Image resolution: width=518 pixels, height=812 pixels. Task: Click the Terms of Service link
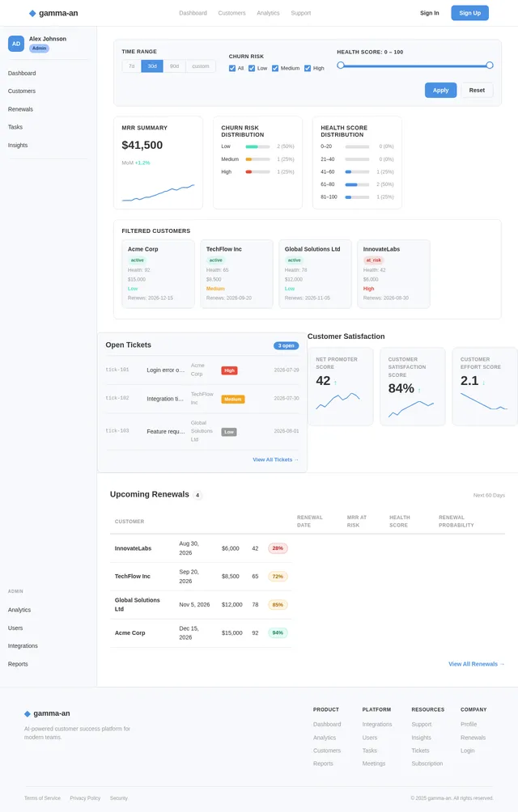42,798
